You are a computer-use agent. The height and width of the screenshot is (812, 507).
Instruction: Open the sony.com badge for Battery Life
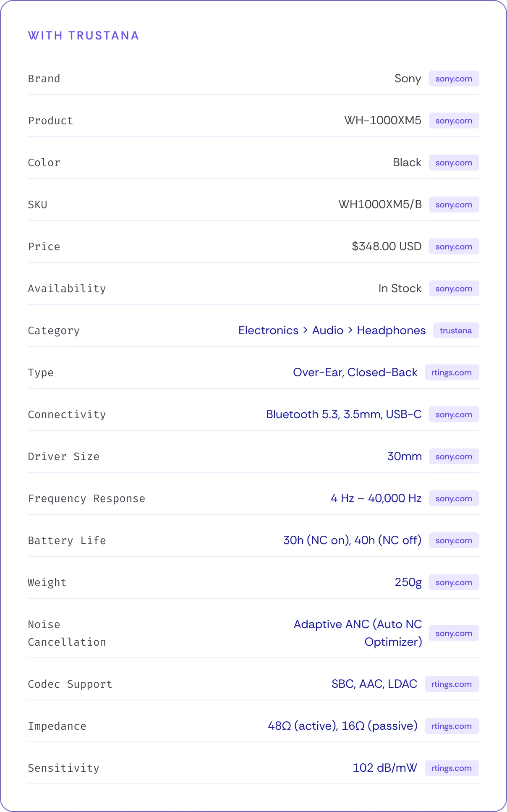click(x=454, y=541)
